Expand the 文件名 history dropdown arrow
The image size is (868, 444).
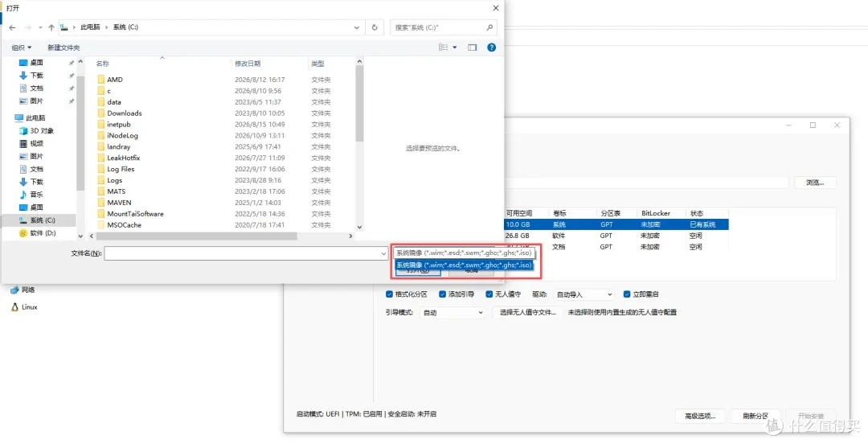(383, 253)
